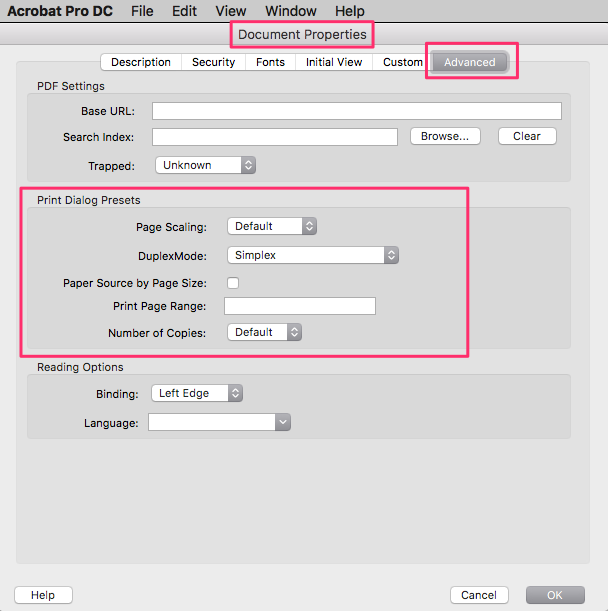This screenshot has height=611, width=608.
Task: Open the Trapped dropdown
Action: (x=205, y=165)
